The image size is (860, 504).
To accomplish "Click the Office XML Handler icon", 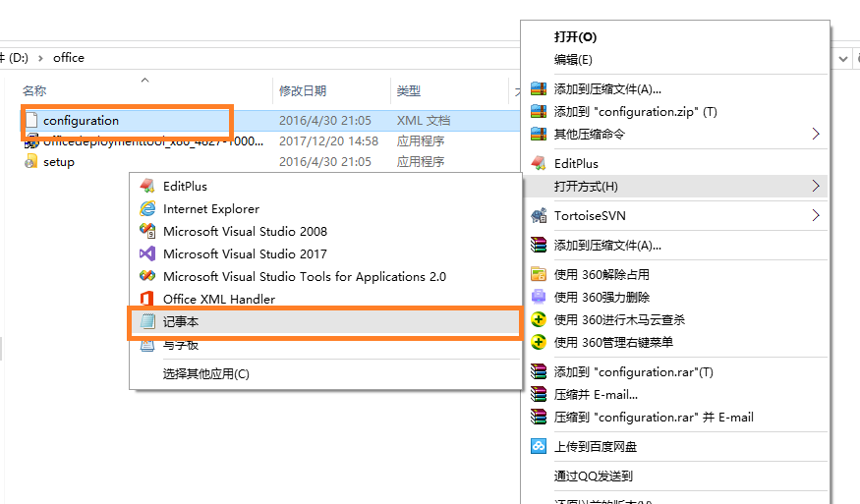I will (x=147, y=299).
